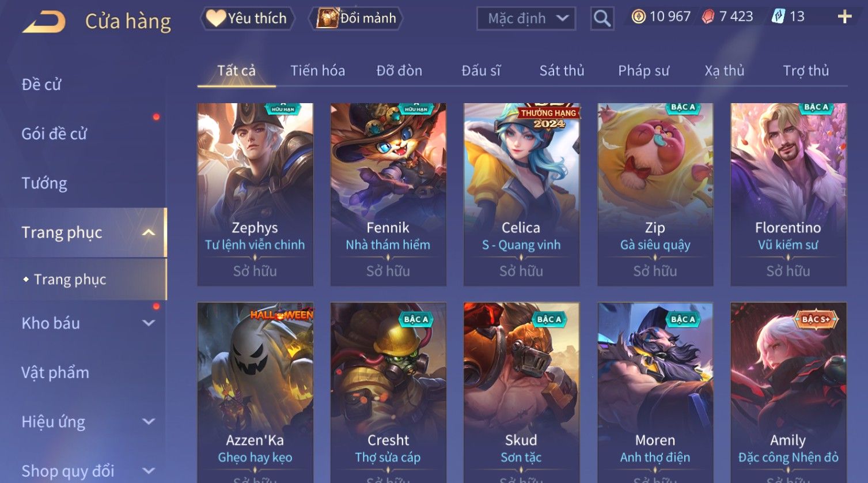The image size is (868, 483).
Task: Click the gold coin balance icon
Action: 638,17
